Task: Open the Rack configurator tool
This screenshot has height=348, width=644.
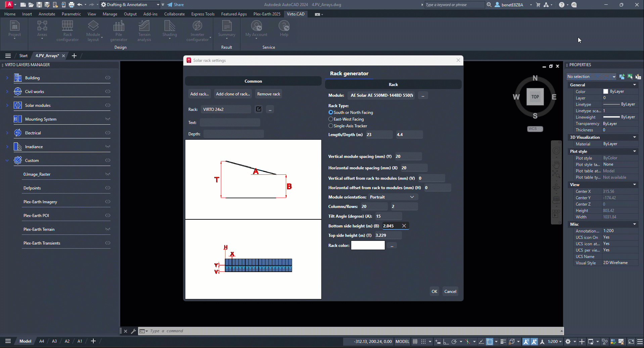Action: tap(67, 31)
